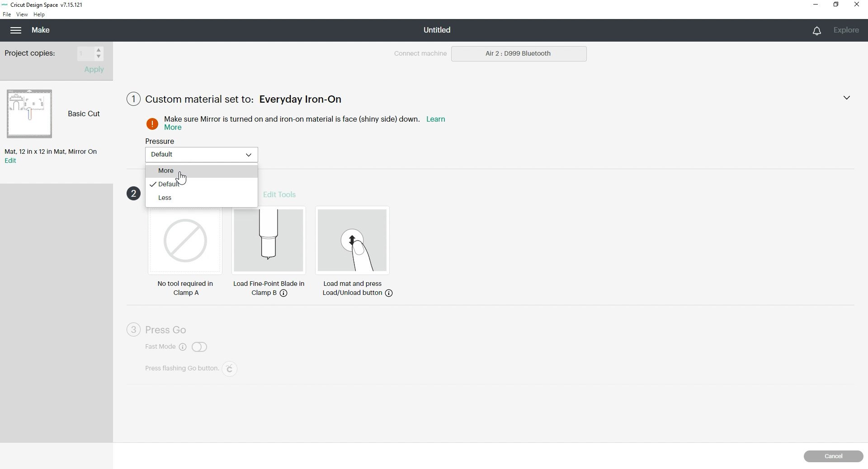Click the step 2 circle number

[x=133, y=194]
